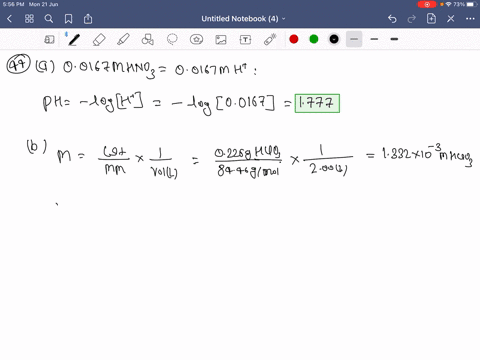Select the Eraser tool

99,40
